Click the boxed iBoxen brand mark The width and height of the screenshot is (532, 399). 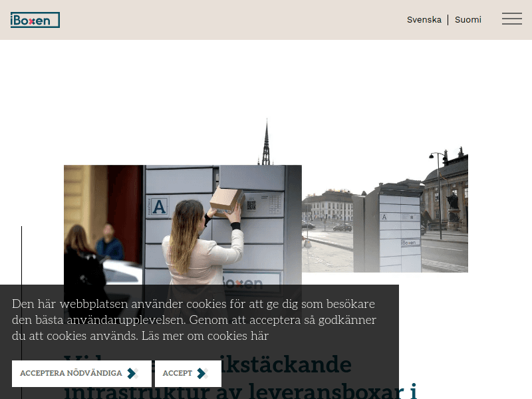click(x=35, y=19)
